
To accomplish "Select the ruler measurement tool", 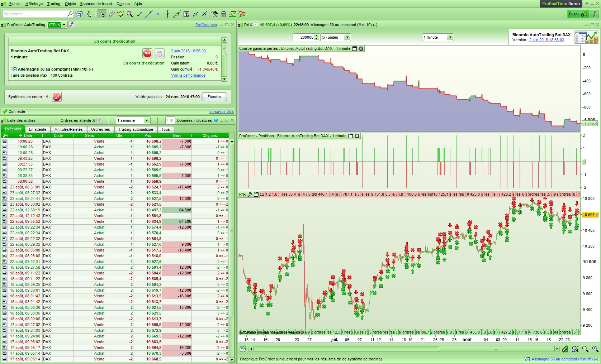I will point(112,14).
